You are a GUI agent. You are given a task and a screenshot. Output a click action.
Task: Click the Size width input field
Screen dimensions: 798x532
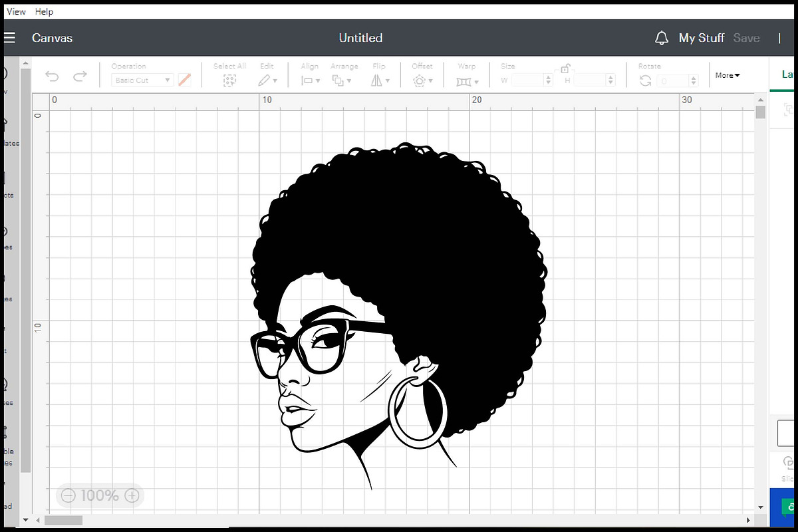(x=527, y=80)
